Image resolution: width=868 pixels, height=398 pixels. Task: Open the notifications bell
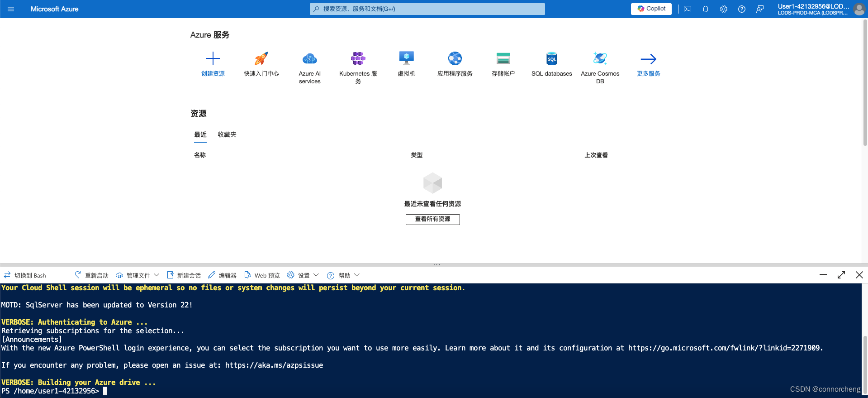[x=706, y=9]
